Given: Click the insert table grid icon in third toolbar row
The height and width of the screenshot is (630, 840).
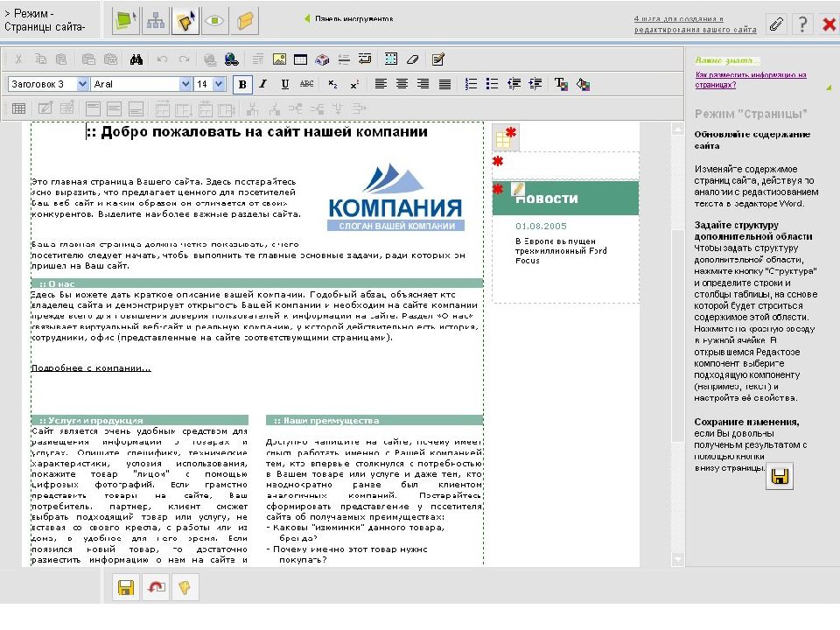Looking at the screenshot, I should pyautogui.click(x=18, y=108).
